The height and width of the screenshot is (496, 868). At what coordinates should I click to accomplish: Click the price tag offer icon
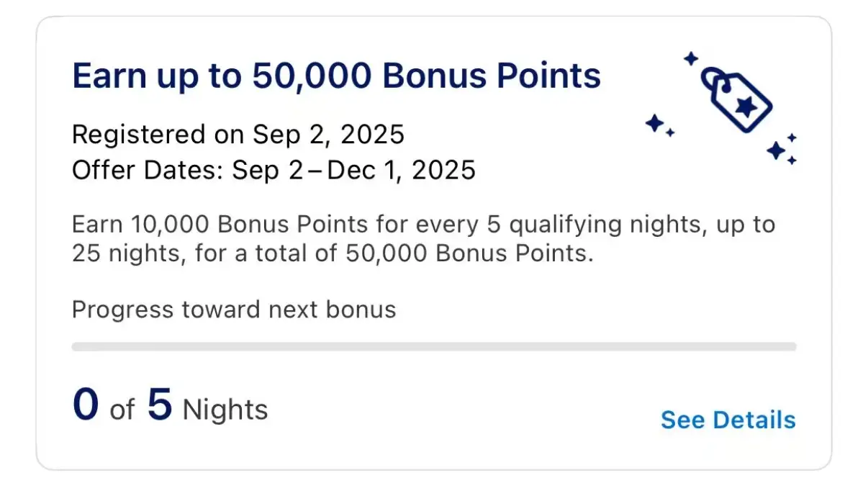pos(737,99)
